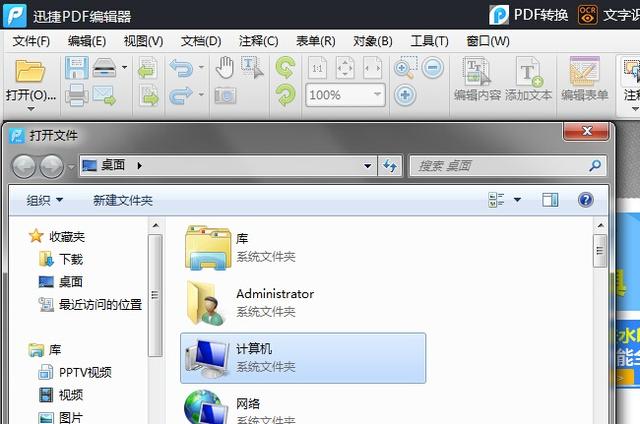
Task: Click the refresh button beside address bar
Action: 390,166
